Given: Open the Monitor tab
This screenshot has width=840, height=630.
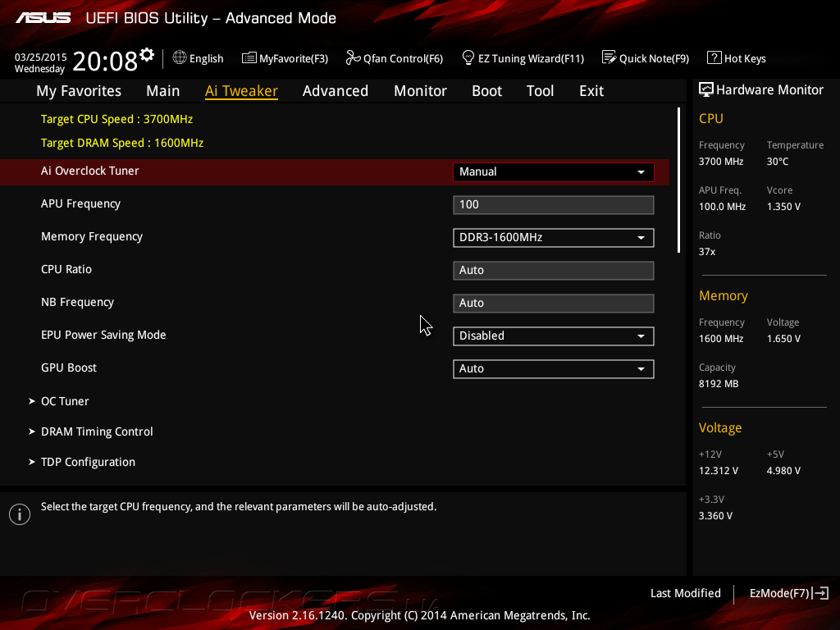Looking at the screenshot, I should click(420, 91).
